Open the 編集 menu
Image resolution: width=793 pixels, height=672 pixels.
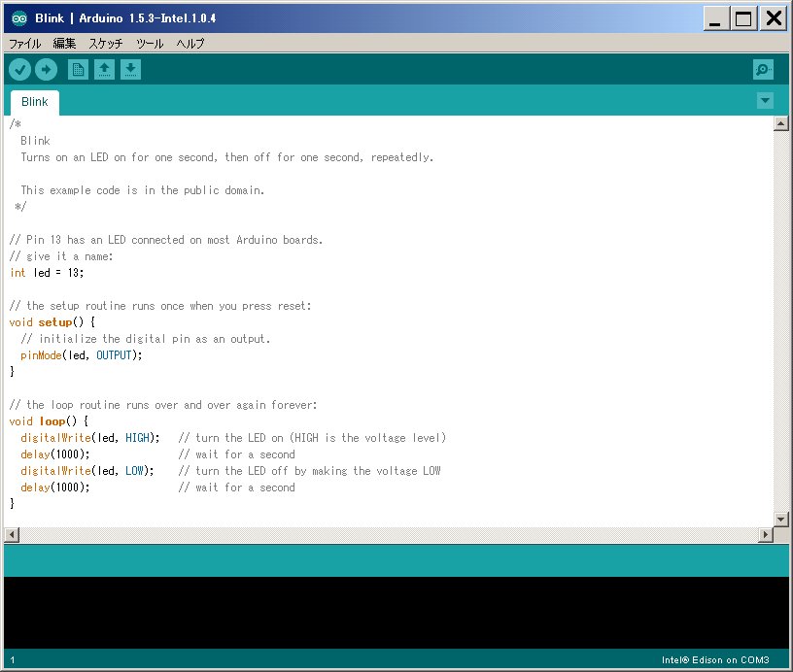[64, 44]
